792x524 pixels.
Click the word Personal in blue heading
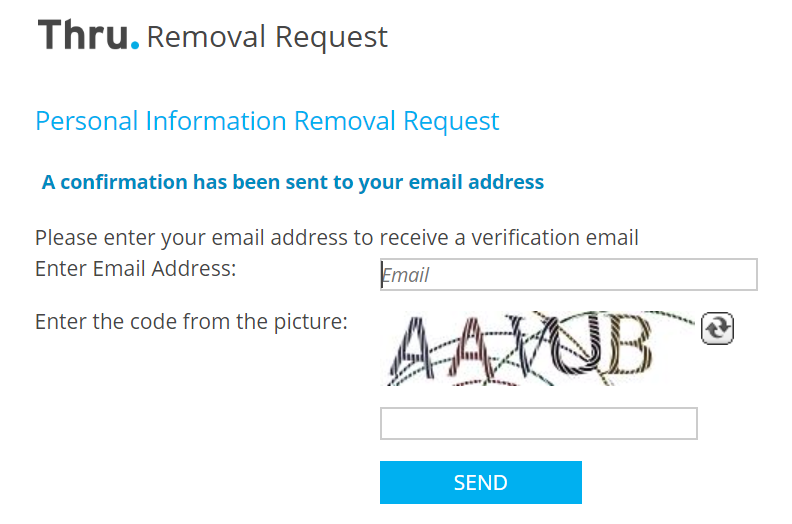[87, 121]
